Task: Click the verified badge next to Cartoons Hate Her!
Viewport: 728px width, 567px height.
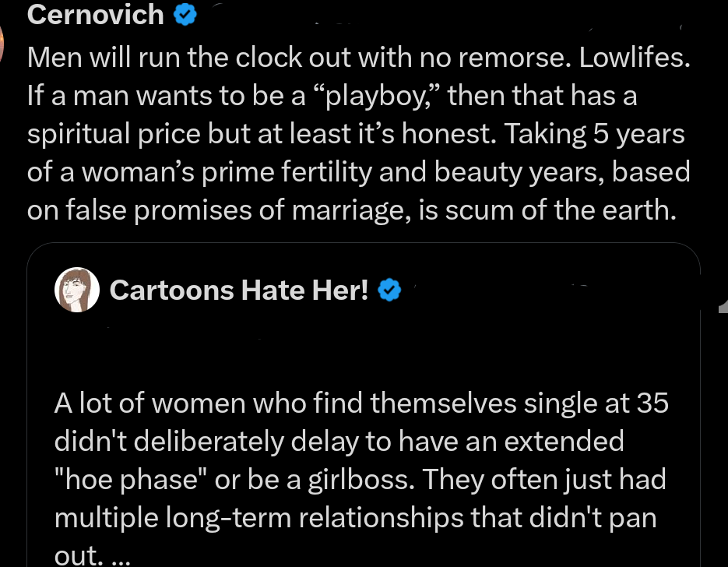Action: 389,291
